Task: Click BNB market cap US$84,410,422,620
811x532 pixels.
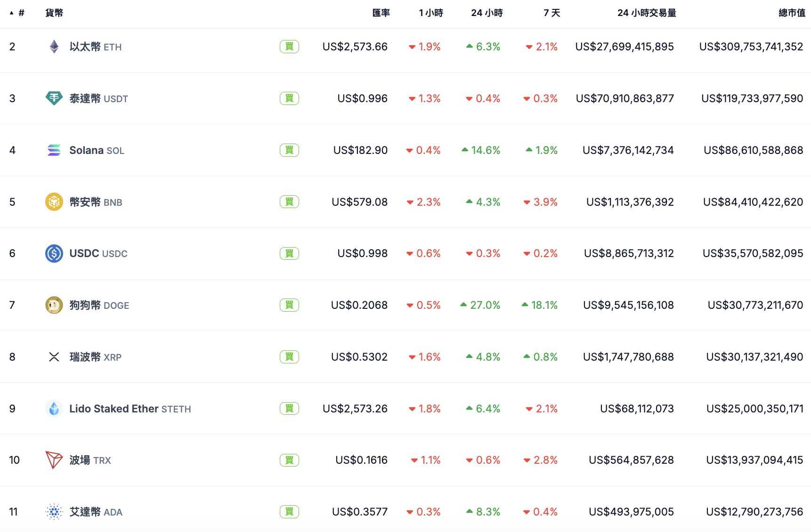Action: coord(753,202)
